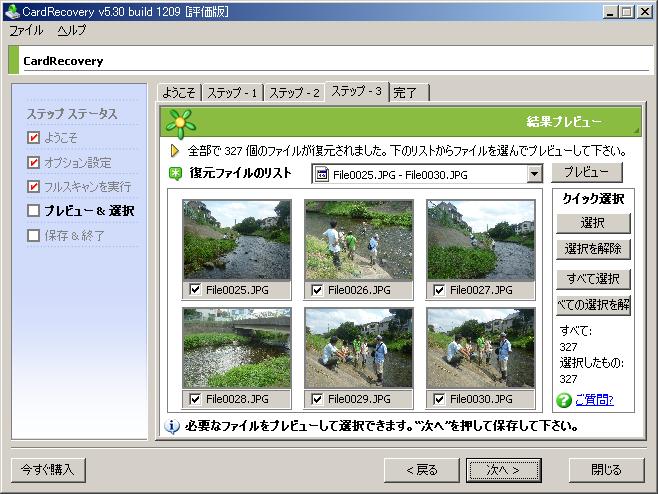Click the クイック選択 heading
The image size is (658, 494).
[x=593, y=199]
